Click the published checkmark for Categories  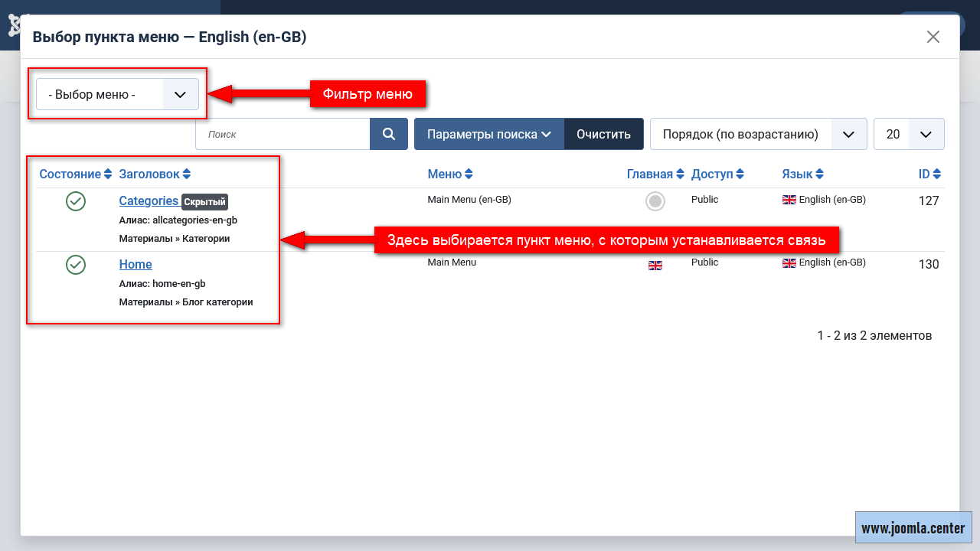tap(75, 201)
